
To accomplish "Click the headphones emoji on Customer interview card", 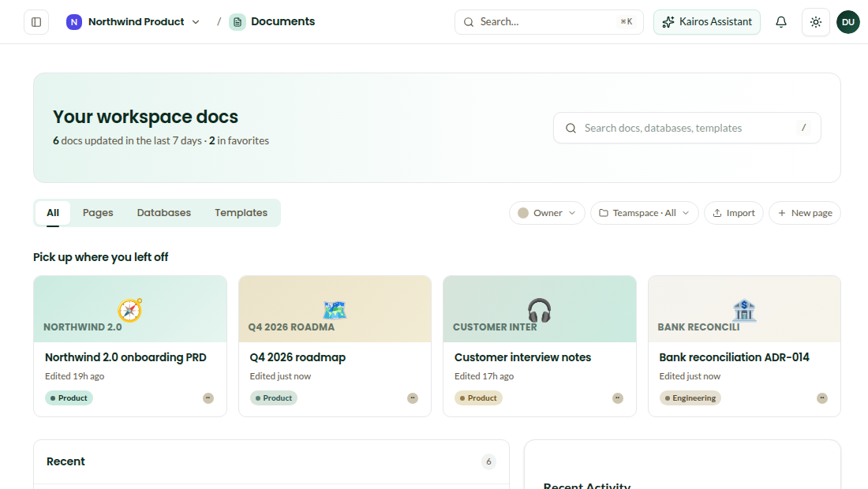I will tap(539, 310).
